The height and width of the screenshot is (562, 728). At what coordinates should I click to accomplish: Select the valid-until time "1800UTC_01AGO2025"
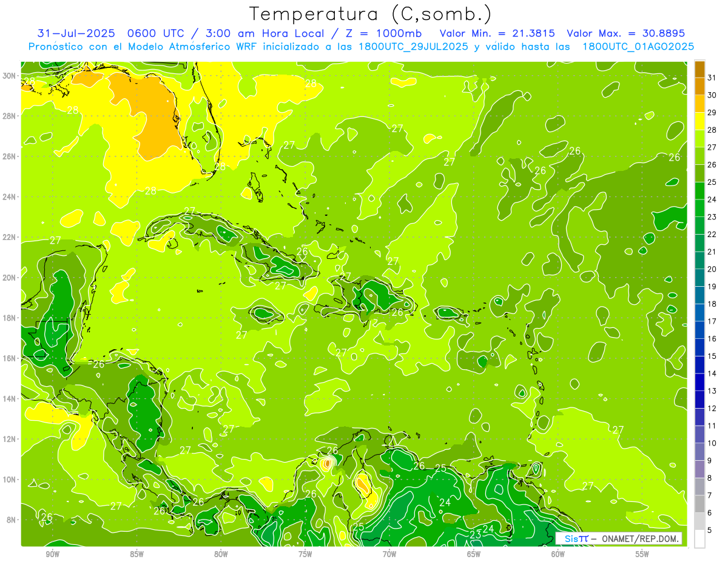[638, 47]
